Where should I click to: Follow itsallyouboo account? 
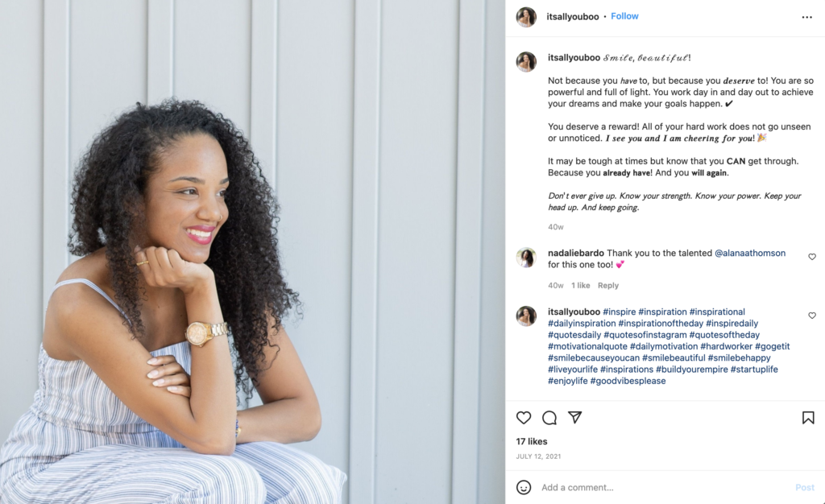pyautogui.click(x=624, y=16)
